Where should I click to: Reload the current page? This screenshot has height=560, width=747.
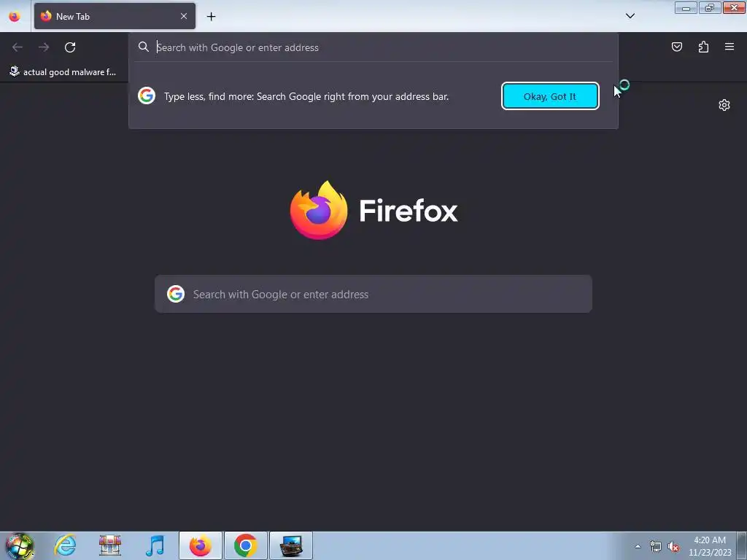pyautogui.click(x=70, y=47)
